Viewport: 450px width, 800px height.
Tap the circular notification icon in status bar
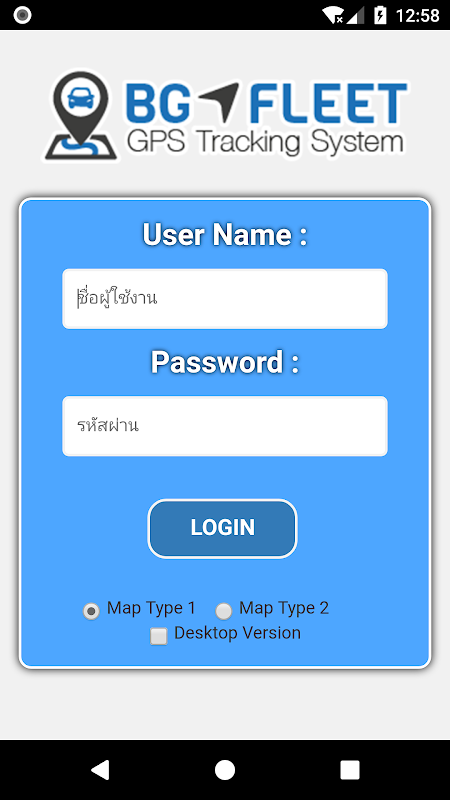[22, 15]
